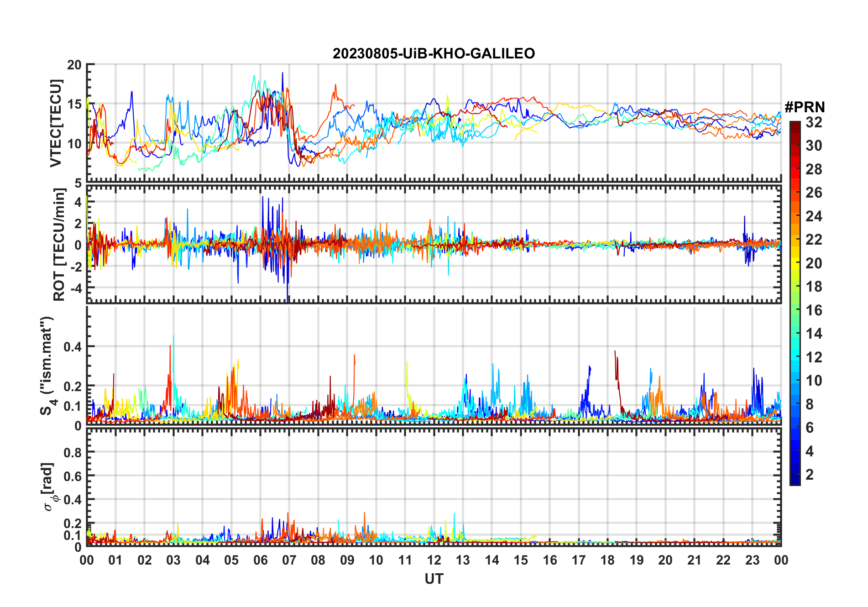The width and height of the screenshot is (868, 607).
Task: Click the x-axis hour label 17
Action: point(579,560)
